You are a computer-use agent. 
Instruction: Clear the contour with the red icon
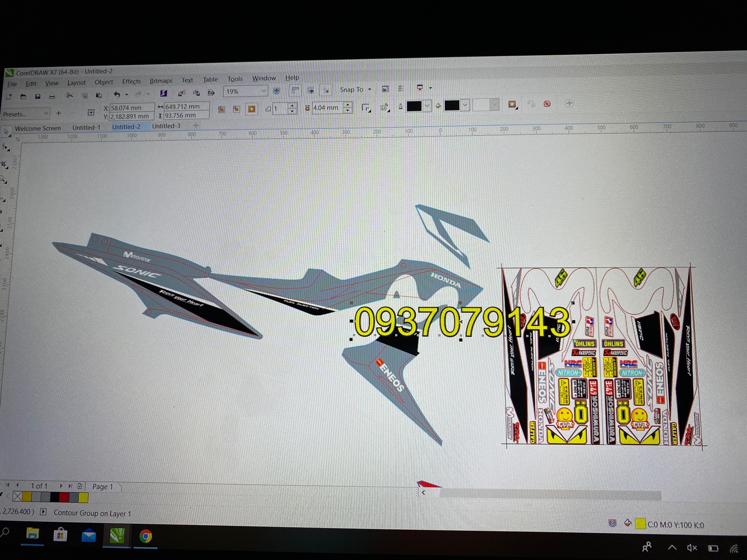tap(547, 104)
